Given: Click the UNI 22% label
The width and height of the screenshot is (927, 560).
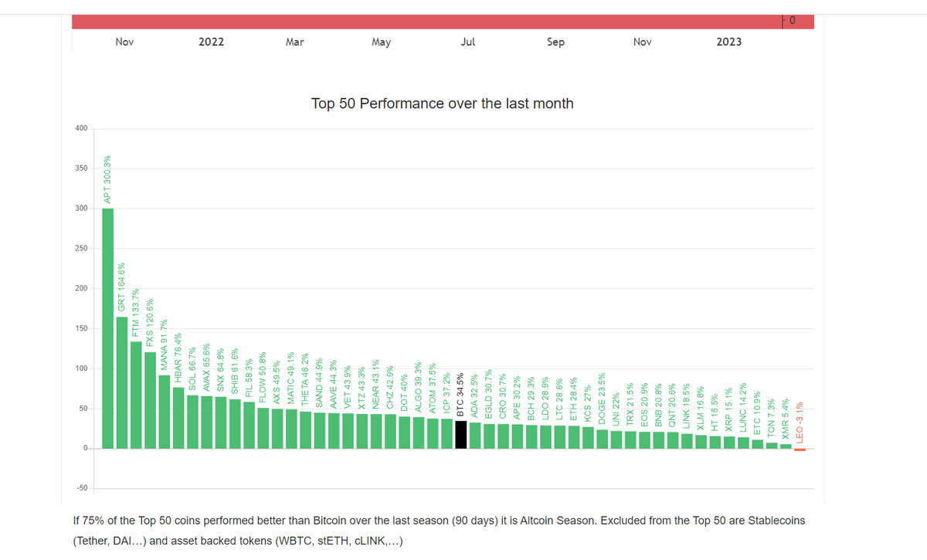Looking at the screenshot, I should [616, 409].
